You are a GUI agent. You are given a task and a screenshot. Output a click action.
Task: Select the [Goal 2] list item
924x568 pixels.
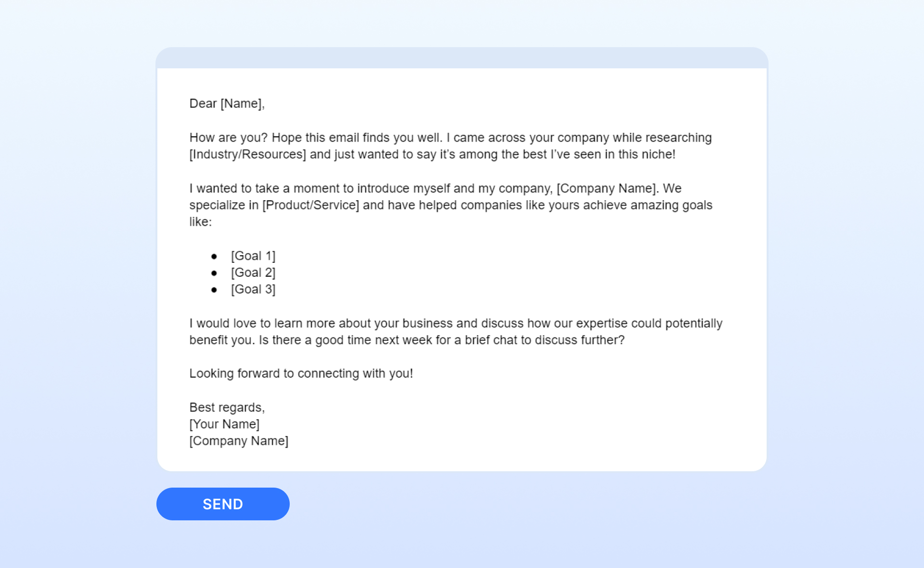click(253, 272)
